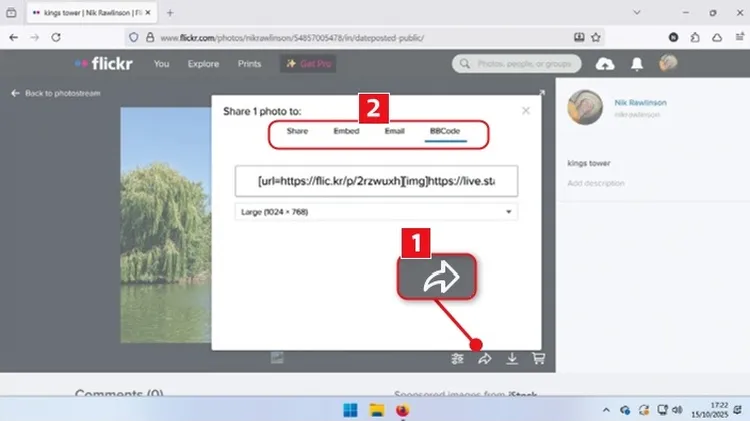Screen dimensions: 750x421
Task: Show hidden system tray icons chevron
Action: click(x=606, y=410)
